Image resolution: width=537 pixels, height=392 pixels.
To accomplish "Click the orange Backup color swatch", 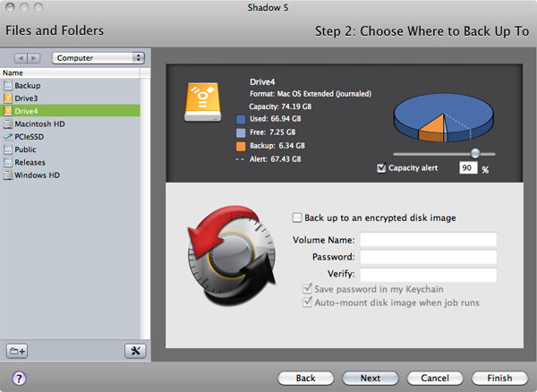I will point(241,146).
